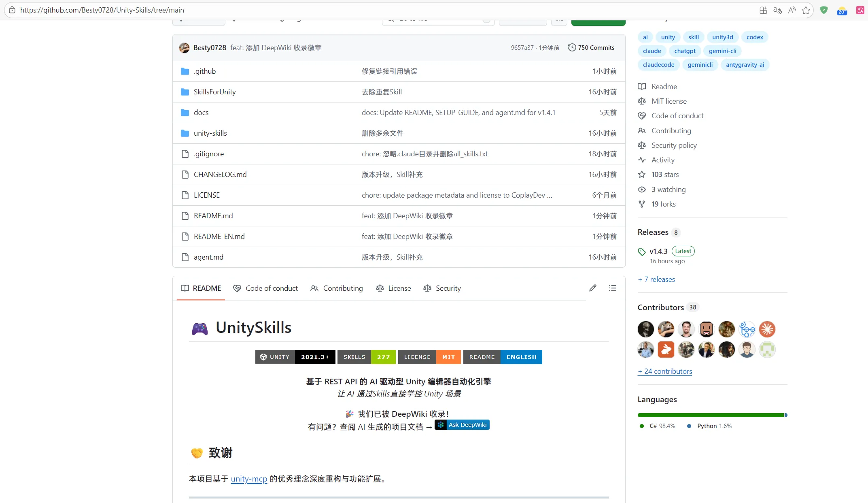
Task: Select the chatgpt topic tag
Action: (x=685, y=51)
